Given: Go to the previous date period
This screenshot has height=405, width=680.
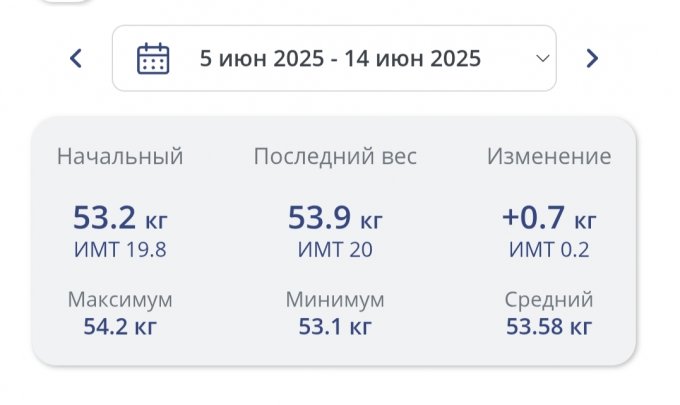Looking at the screenshot, I should click(x=76, y=58).
